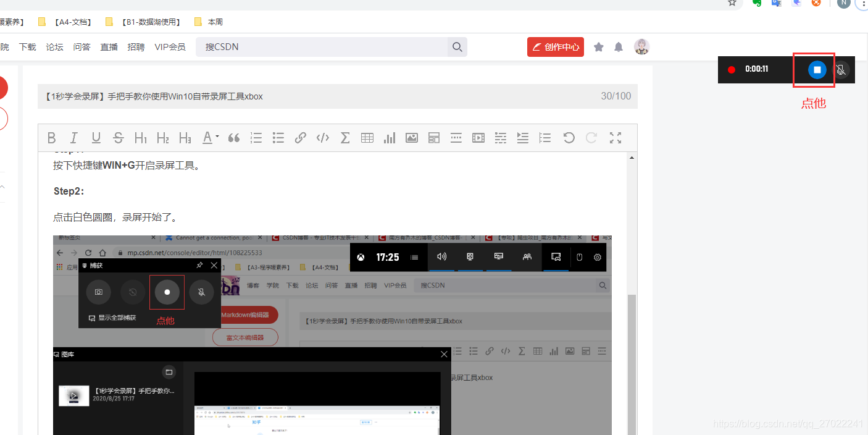The width and height of the screenshot is (868, 435).
Task: Go to 论坛 in the CSDN navigation
Action: (x=55, y=47)
